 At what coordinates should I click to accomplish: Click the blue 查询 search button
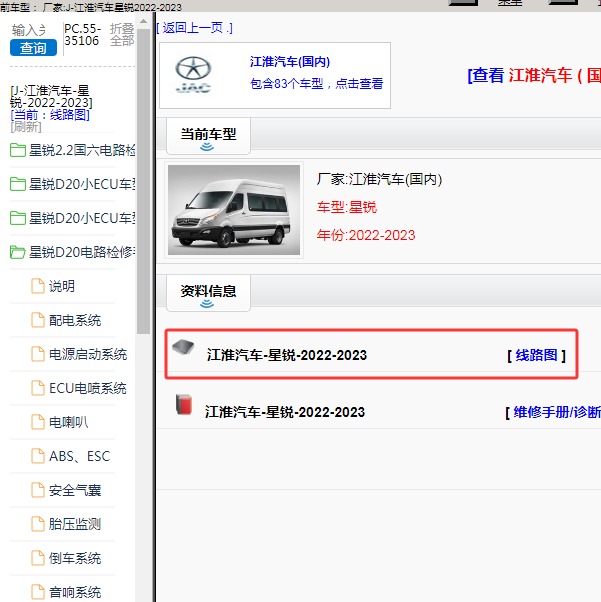point(33,48)
